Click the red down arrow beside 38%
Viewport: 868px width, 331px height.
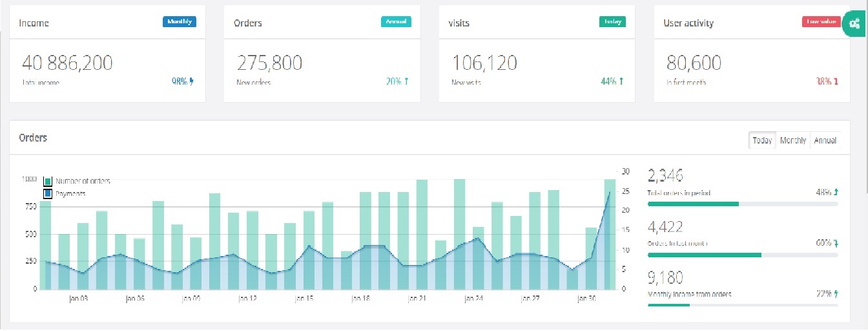(x=836, y=81)
